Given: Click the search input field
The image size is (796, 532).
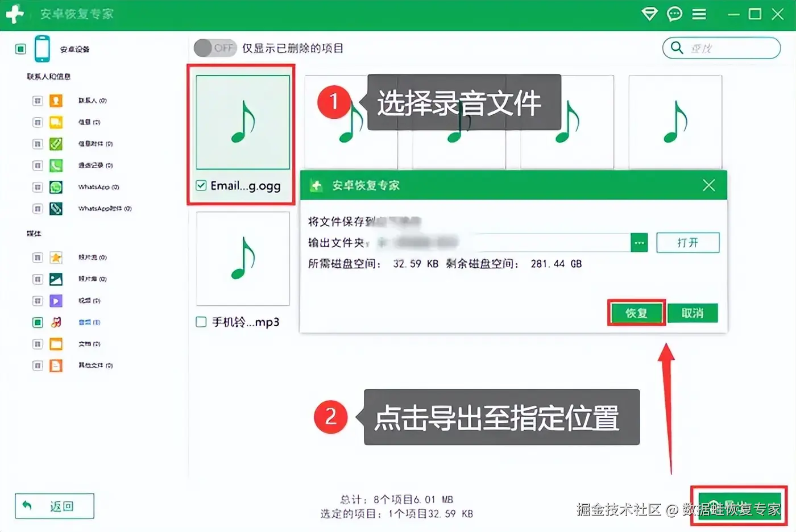Looking at the screenshot, I should (722, 48).
